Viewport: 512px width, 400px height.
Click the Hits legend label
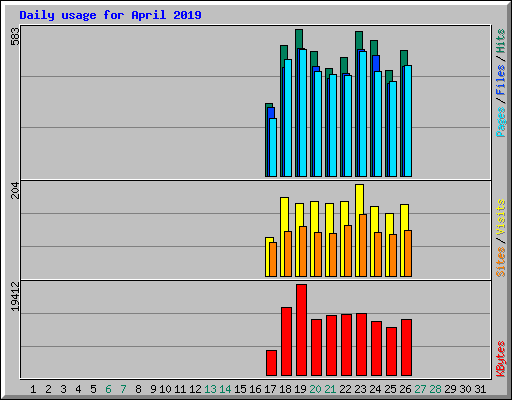pyautogui.click(x=500, y=41)
